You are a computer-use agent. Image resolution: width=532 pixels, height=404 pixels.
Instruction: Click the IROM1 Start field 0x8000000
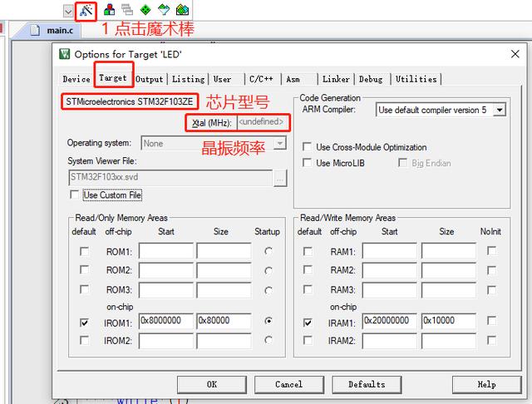[x=166, y=321]
